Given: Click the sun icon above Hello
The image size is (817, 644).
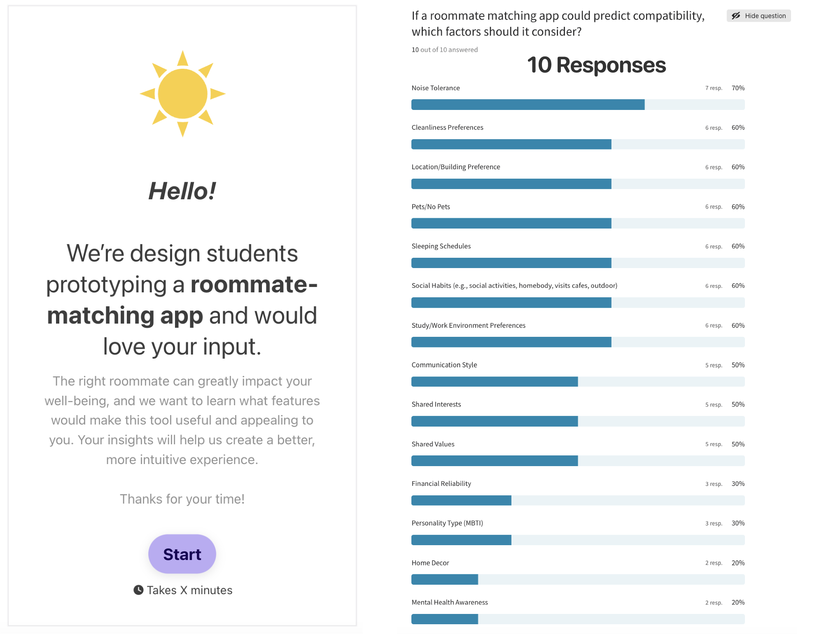Looking at the screenshot, I should 182,94.
